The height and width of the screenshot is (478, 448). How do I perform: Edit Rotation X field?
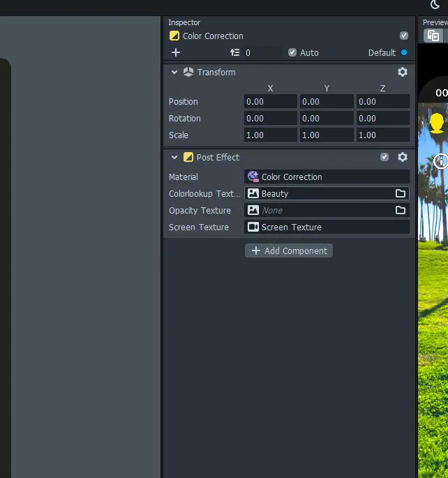point(270,119)
